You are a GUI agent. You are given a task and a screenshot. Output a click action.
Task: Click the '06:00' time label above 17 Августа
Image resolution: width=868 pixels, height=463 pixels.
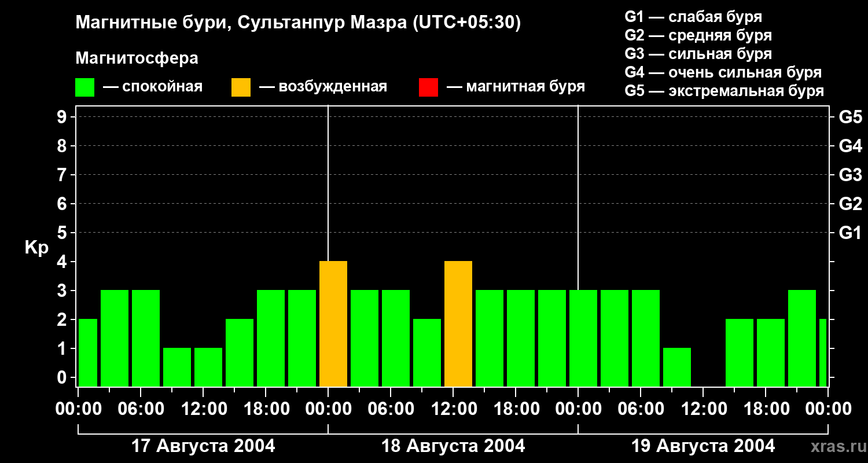(x=141, y=409)
